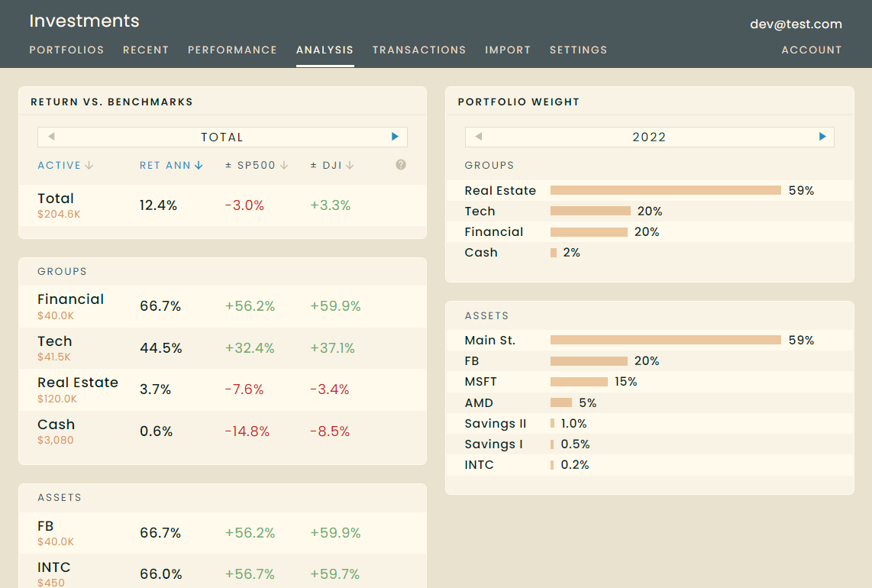Switch to the PERFORMANCE tab
This screenshot has width=872, height=588.
(x=232, y=50)
